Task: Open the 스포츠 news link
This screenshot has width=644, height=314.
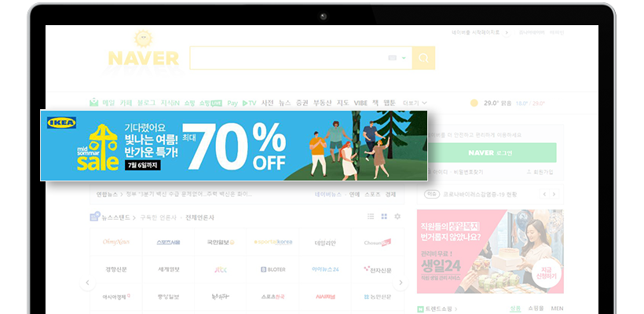Action: click(x=372, y=194)
